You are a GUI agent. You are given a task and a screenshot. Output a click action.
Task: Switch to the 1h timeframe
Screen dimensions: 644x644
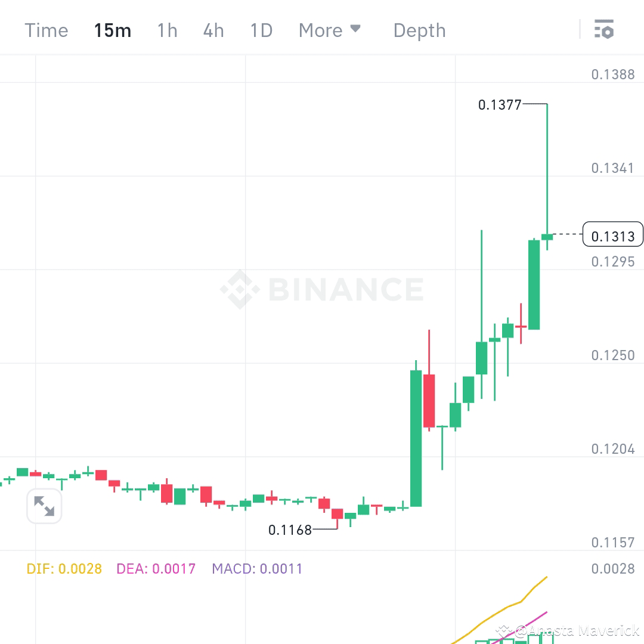point(166,30)
